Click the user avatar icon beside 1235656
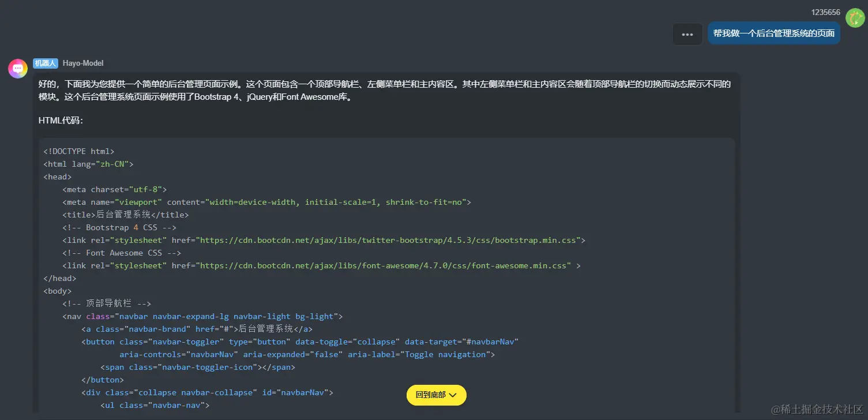This screenshot has width=868, height=420. (855, 18)
